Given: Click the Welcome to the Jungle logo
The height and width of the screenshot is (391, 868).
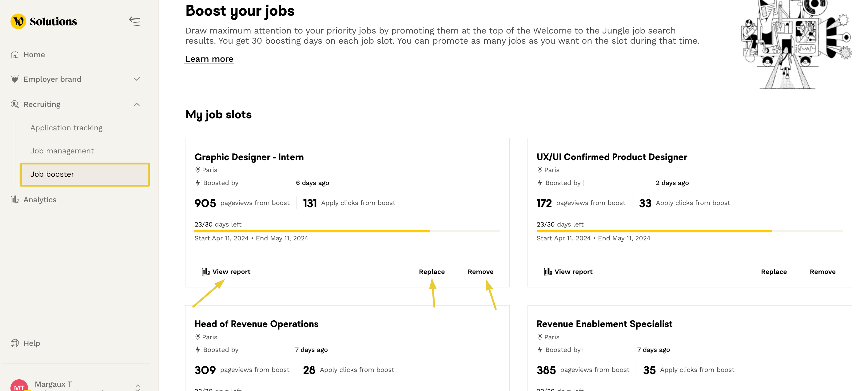Looking at the screenshot, I should pos(18,22).
